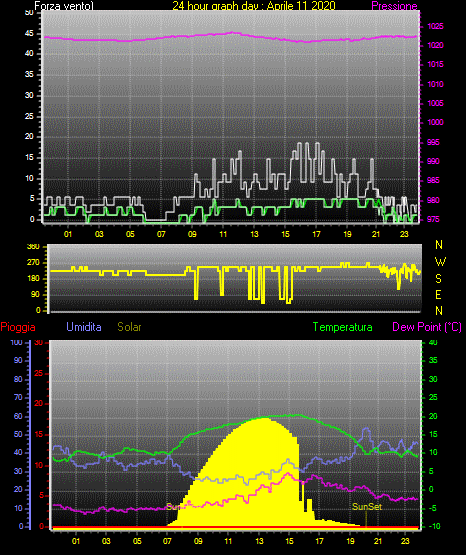Click the hour 13 tick on wind graph
The height and width of the screenshot is (555, 466).
pos(254,234)
